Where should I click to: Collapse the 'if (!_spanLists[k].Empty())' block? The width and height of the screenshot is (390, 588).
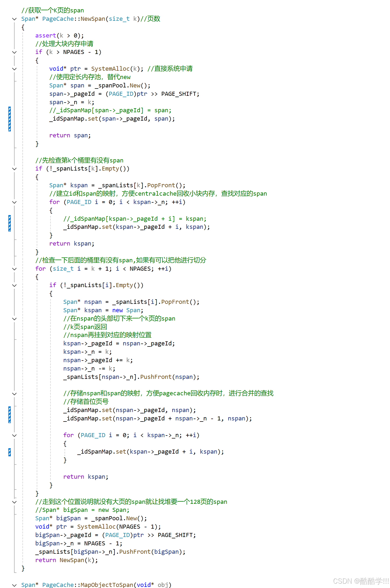pos(15,169)
